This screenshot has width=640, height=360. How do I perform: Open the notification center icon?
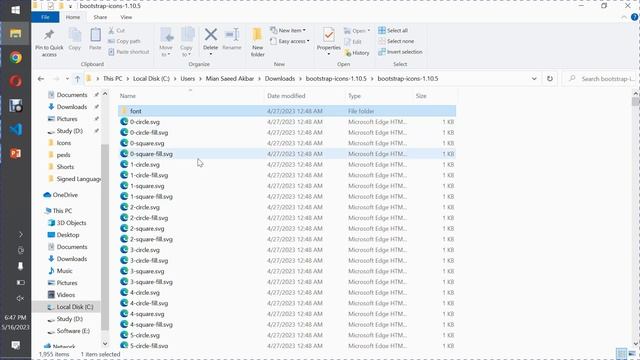pyautogui.click(x=16, y=345)
